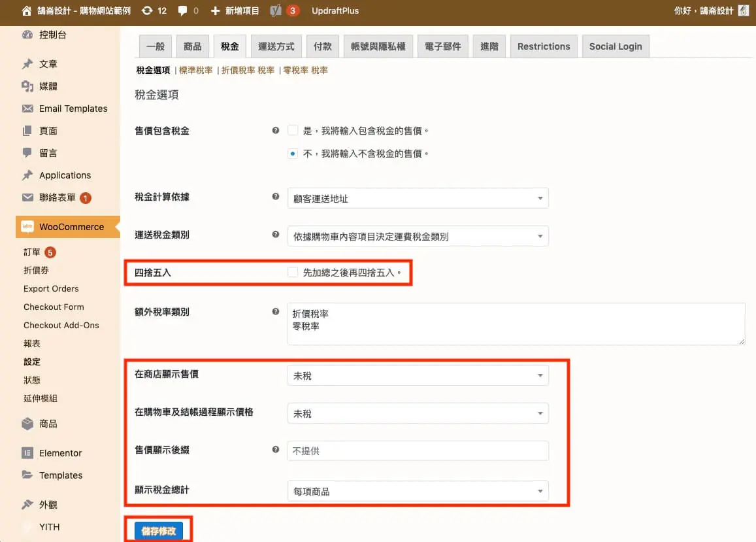Screen dimensions: 756x542
Task: Open the 在購物車及結帳過程顯示價格 dropdown
Action: pyautogui.click(x=418, y=414)
